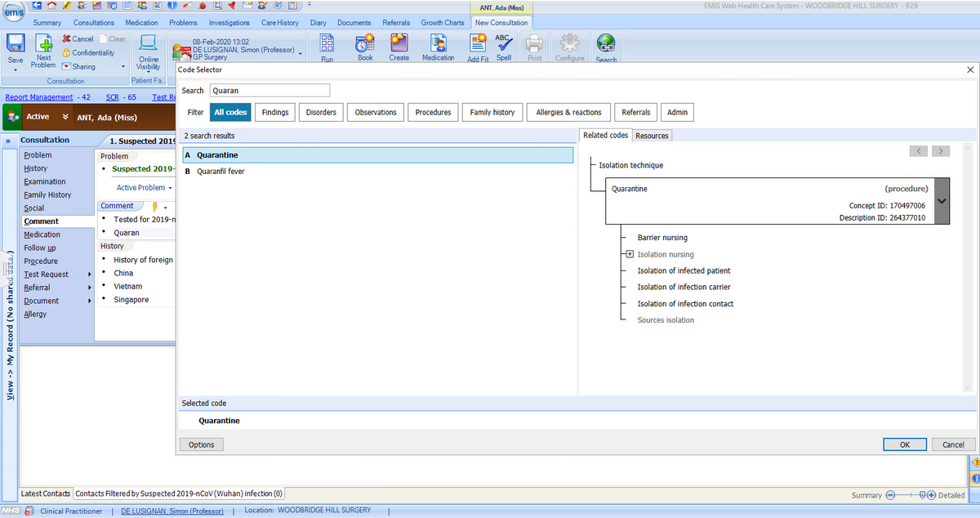The width and height of the screenshot is (980, 518).
Task: Filter codes by Admin
Action: [x=677, y=112]
